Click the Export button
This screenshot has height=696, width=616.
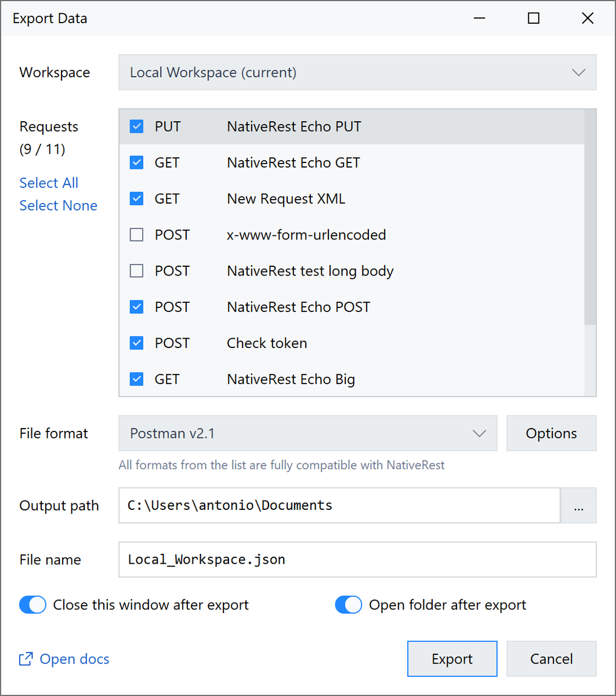click(452, 659)
